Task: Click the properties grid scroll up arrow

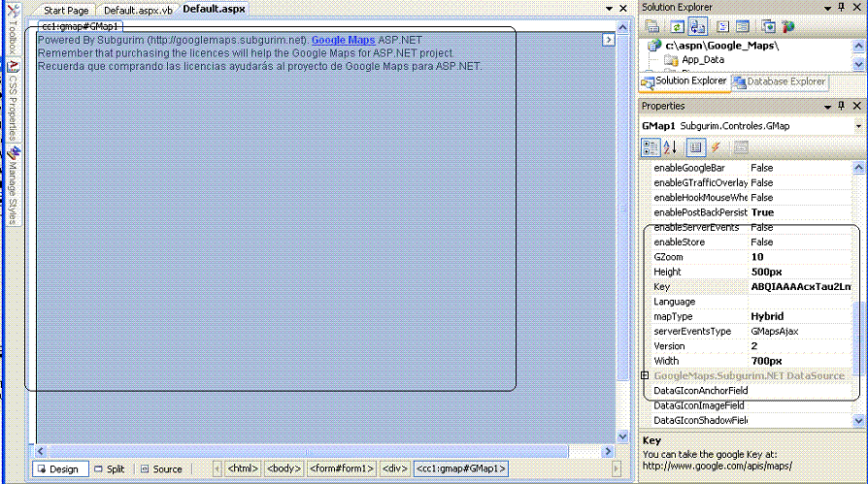Action: (858, 168)
